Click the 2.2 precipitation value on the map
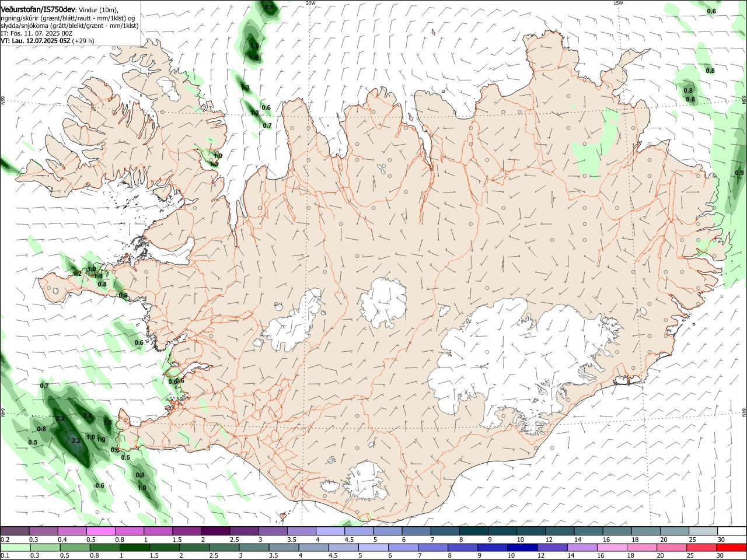This screenshot has width=747, height=560. [60, 418]
